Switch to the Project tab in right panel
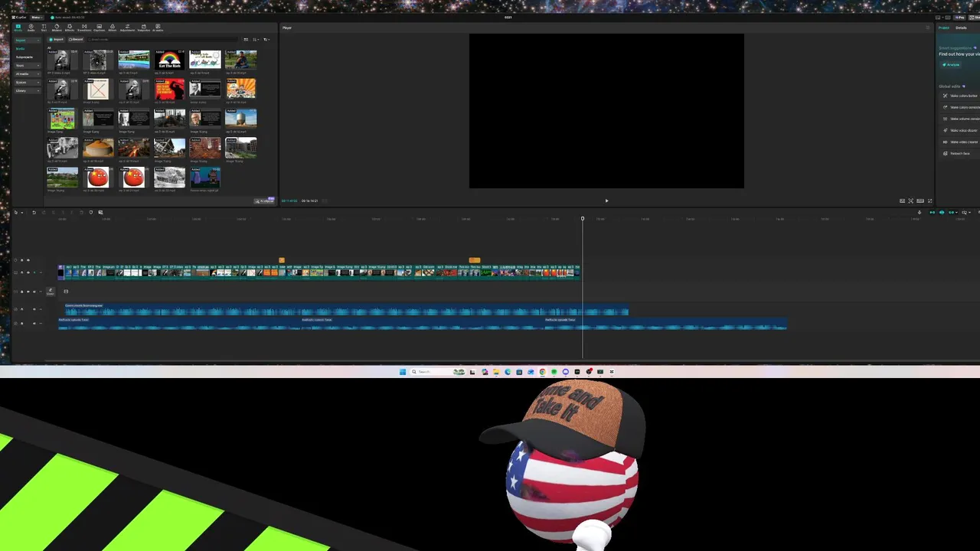Screen dimensions: 980x551 coord(944,28)
